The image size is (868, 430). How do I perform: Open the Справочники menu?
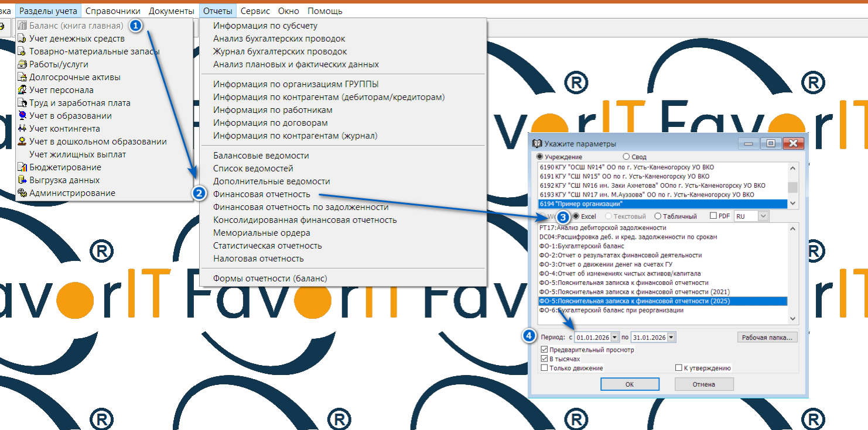pos(112,11)
